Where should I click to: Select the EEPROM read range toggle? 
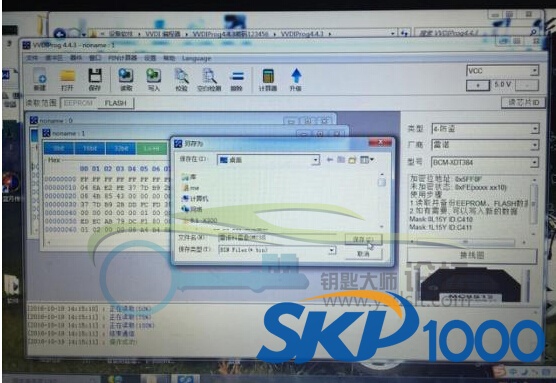click(78, 103)
